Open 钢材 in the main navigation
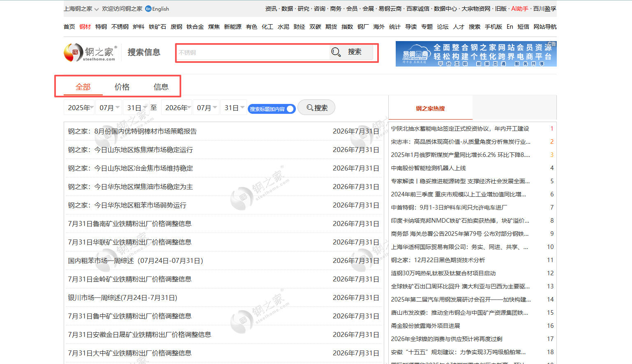 tap(85, 27)
